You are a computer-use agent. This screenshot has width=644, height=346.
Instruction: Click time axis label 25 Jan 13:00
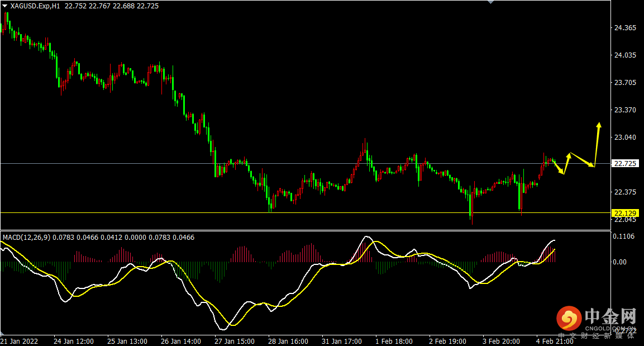pos(127,342)
